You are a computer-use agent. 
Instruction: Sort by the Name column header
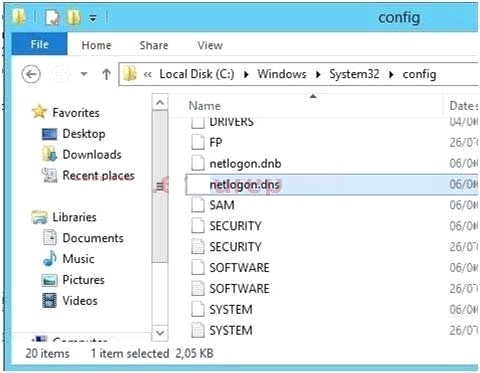(x=205, y=106)
